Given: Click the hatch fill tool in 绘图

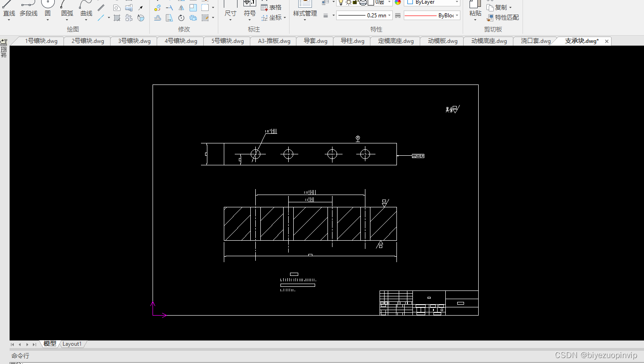Looking at the screenshot, I should [x=117, y=18].
